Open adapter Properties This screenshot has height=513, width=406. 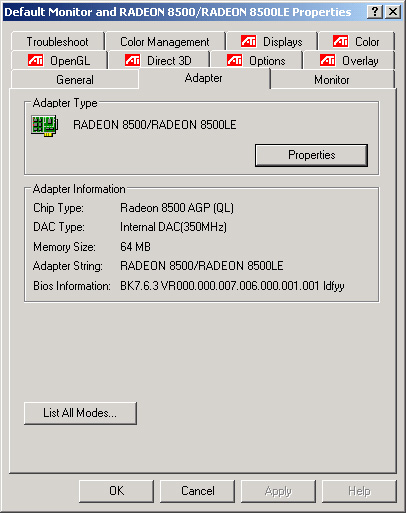pos(311,155)
